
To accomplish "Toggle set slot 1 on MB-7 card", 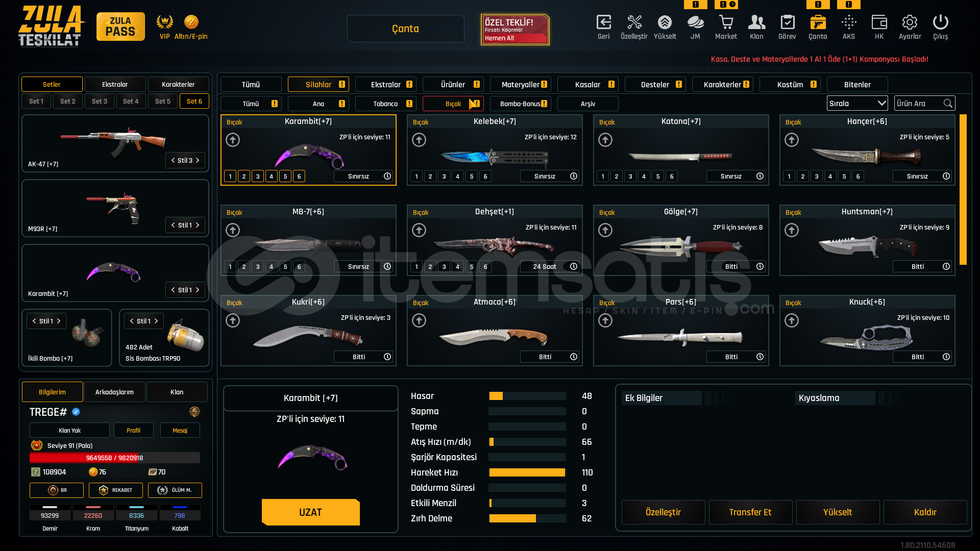I will pos(230,267).
